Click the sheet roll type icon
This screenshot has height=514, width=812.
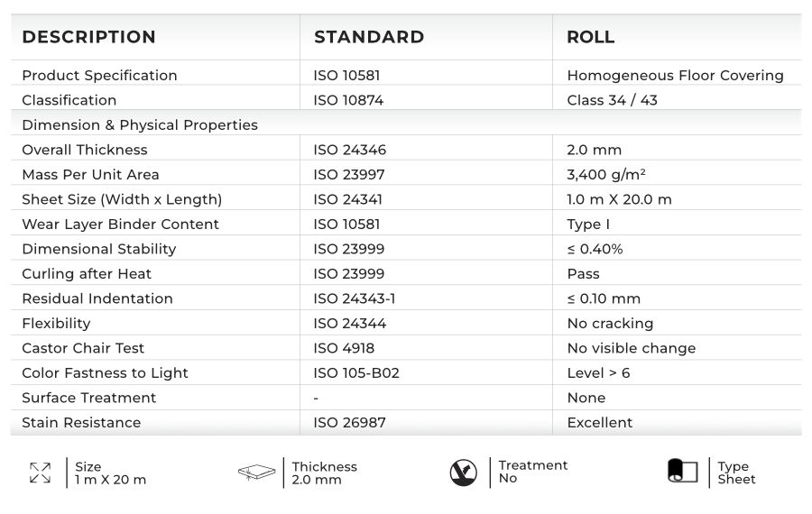[682, 472]
